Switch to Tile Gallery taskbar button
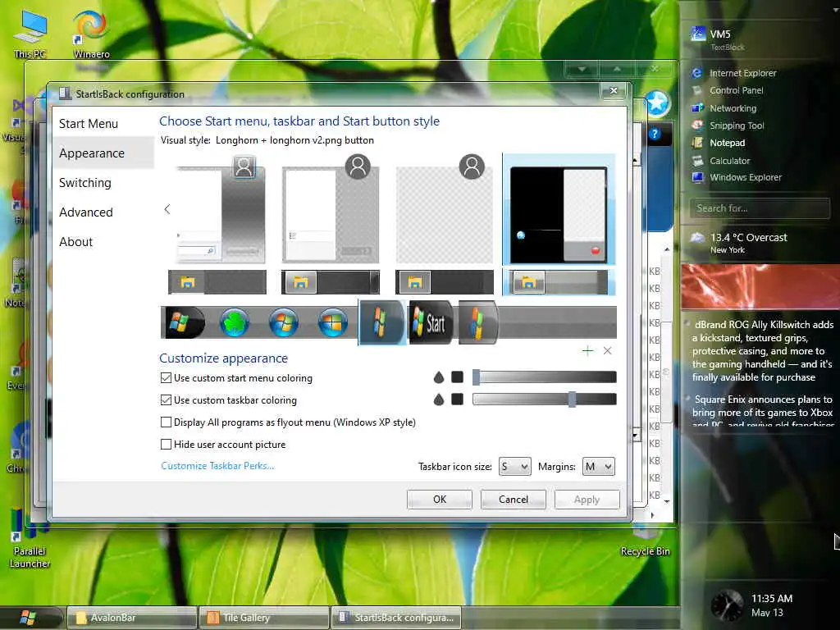Screen dimensions: 840x630 coord(263,618)
